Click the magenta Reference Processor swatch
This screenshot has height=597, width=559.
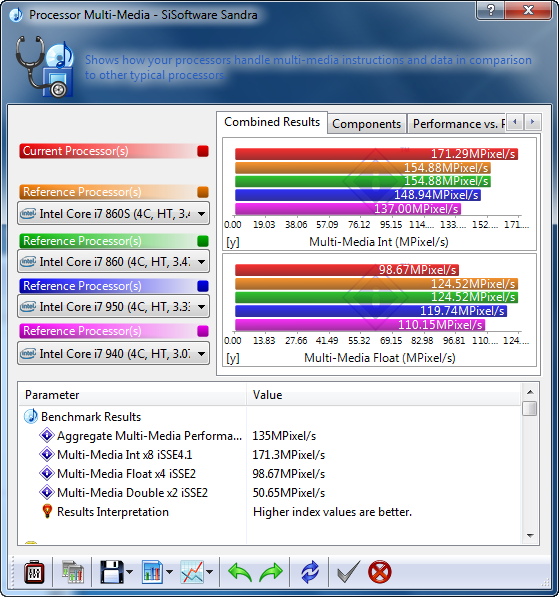pos(203,331)
